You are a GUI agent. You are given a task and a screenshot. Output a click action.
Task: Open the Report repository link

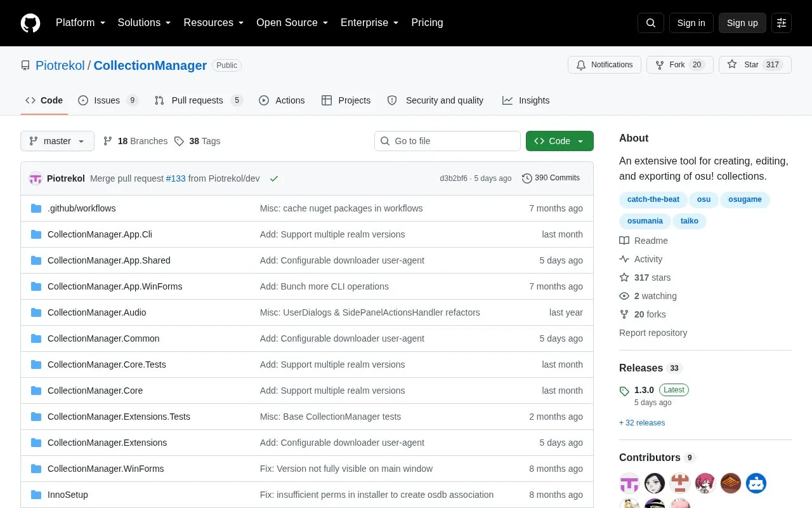coord(653,333)
